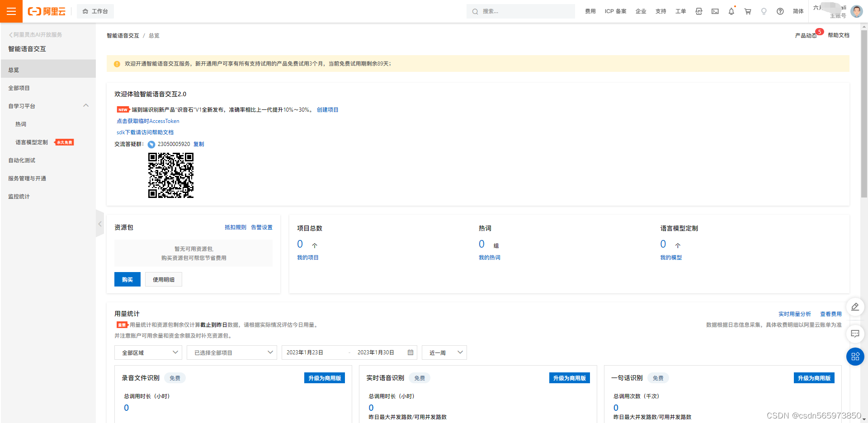
Task: Go back to 阿里灵杰AI开放服务
Action: (36, 35)
